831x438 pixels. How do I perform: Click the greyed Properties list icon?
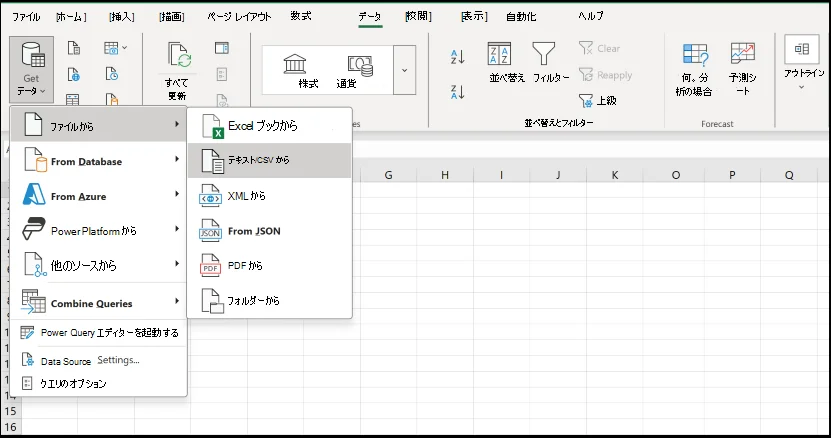click(x=222, y=74)
